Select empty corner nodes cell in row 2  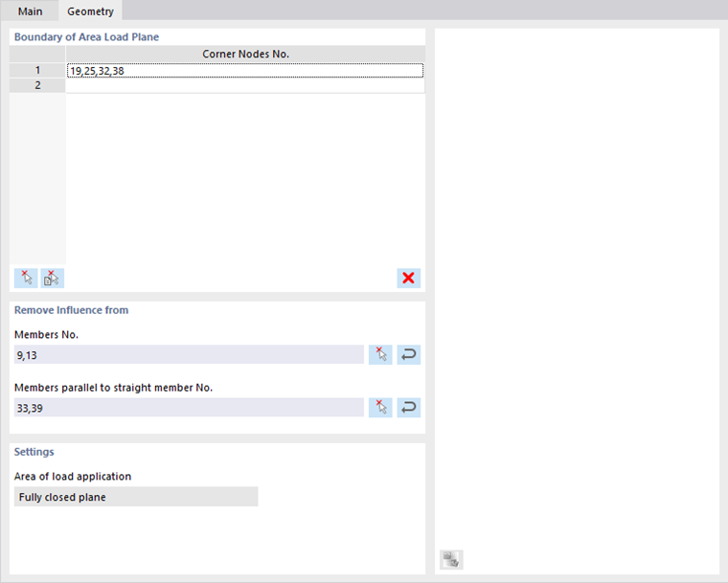click(245, 85)
